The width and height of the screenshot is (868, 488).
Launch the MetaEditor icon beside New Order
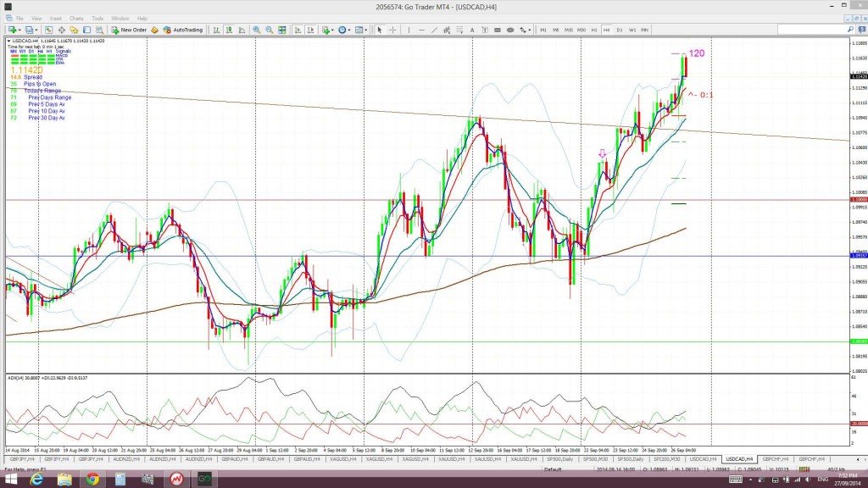154,30
